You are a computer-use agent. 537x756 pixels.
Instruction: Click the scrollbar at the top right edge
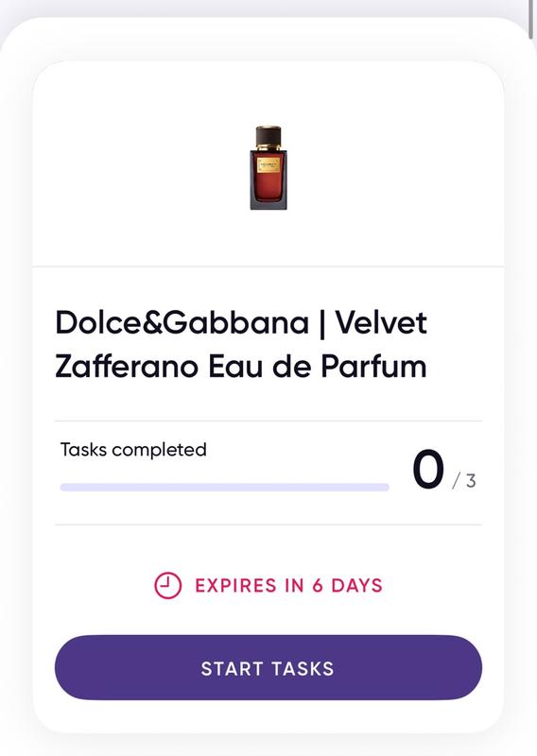(533, 19)
